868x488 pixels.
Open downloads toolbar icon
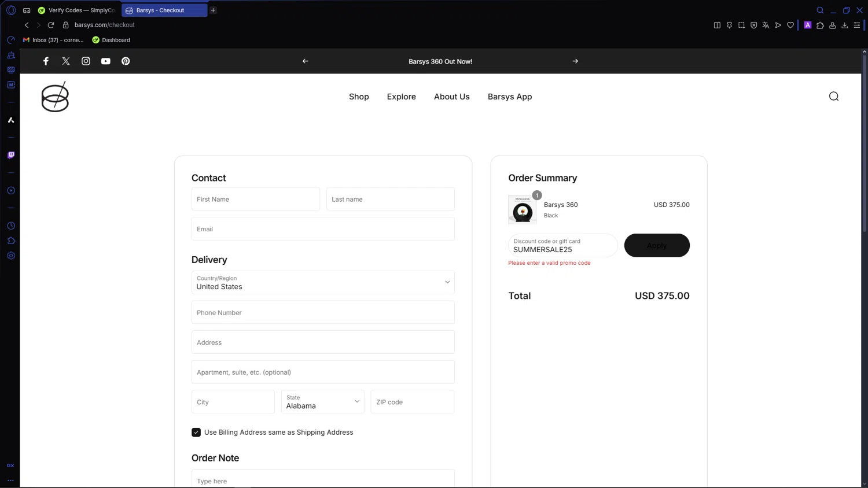(x=845, y=25)
